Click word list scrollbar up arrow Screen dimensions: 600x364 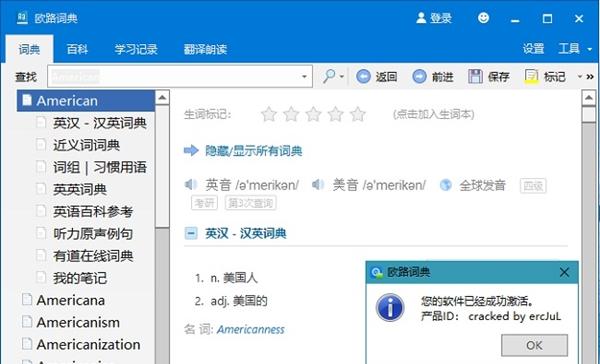click(x=162, y=98)
